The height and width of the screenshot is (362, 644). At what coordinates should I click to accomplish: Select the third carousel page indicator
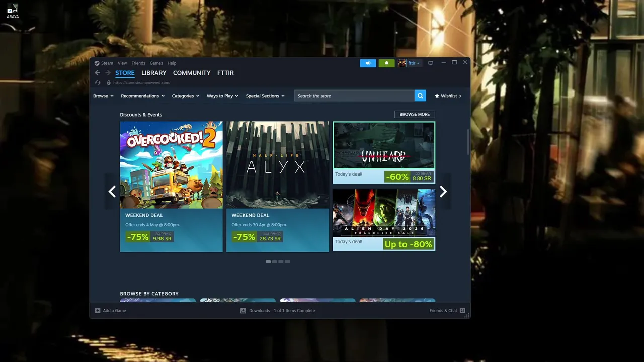tap(281, 262)
